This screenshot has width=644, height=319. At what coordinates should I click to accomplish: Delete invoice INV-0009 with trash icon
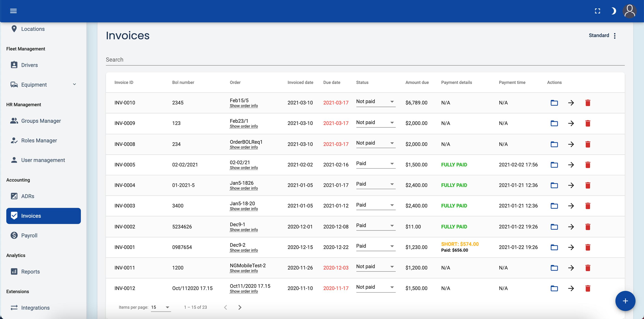[x=588, y=123]
